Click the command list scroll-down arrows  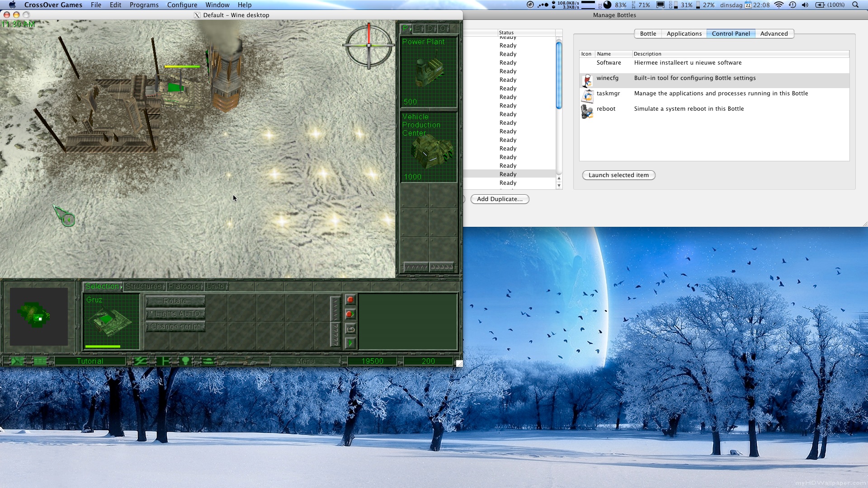click(335, 334)
